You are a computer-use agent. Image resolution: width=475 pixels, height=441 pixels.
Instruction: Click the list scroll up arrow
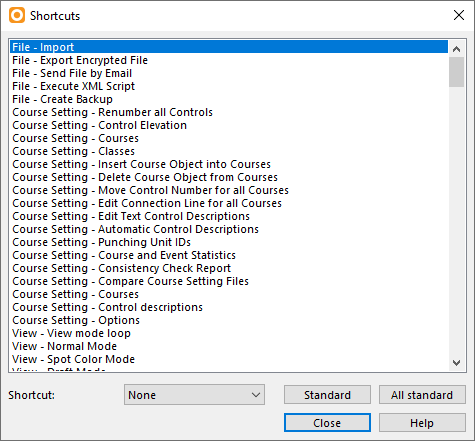click(456, 49)
